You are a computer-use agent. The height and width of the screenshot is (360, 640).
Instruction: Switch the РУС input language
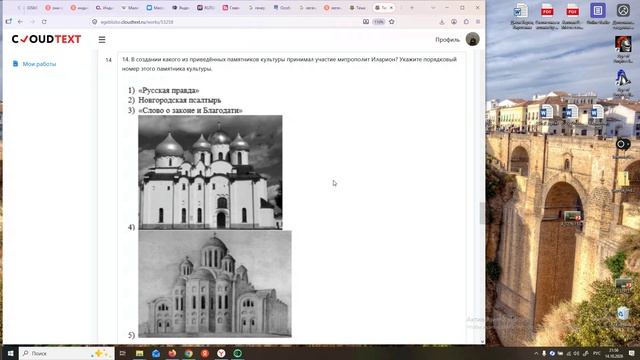[596, 353]
